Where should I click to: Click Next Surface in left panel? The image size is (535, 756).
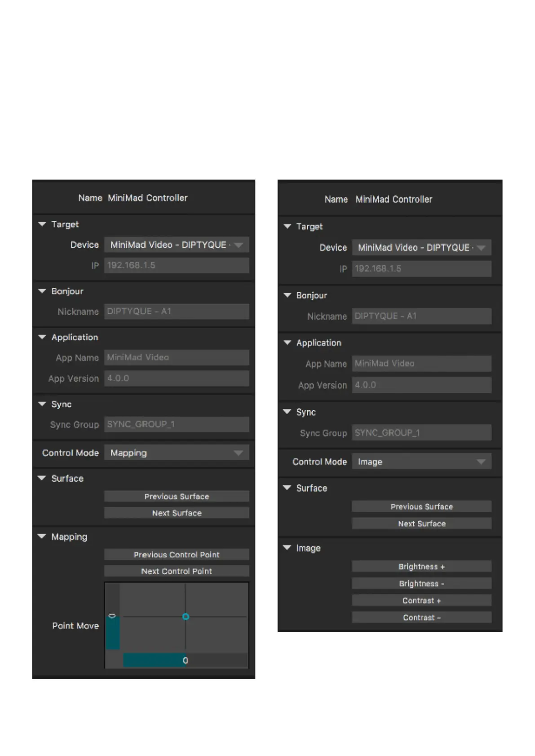[x=177, y=513]
